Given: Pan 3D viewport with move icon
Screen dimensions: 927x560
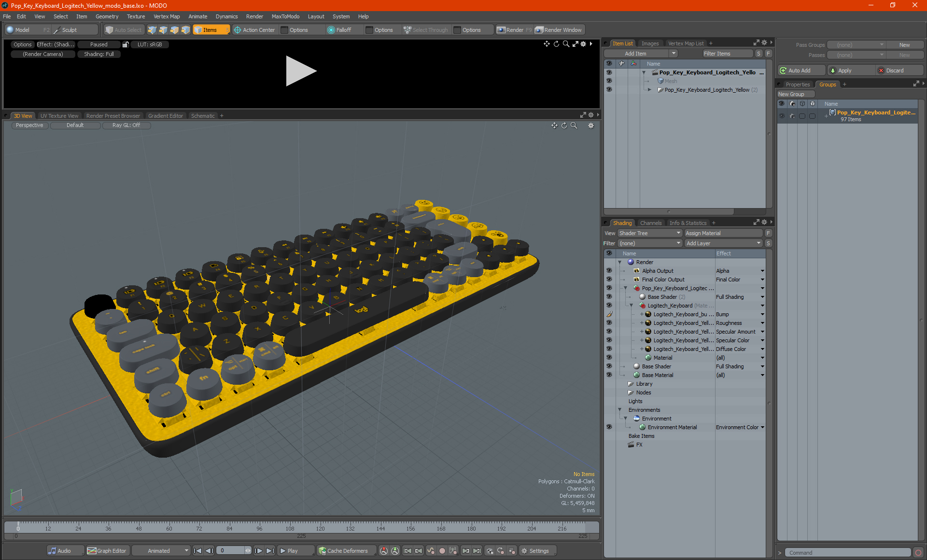Looking at the screenshot, I should pos(554,126).
